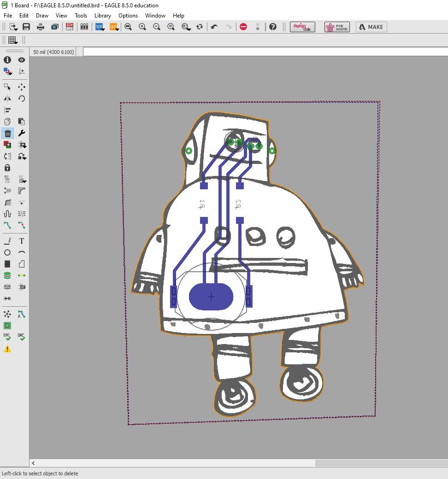Viewport: 448px width, 479px height.
Task: Open the Draw menu
Action: pyautogui.click(x=42, y=16)
